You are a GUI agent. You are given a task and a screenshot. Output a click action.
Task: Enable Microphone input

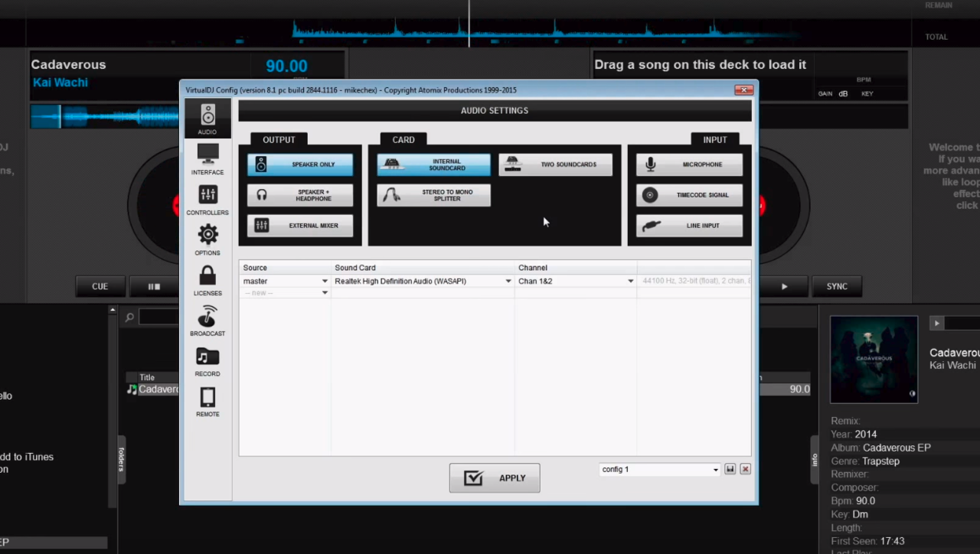click(x=689, y=165)
